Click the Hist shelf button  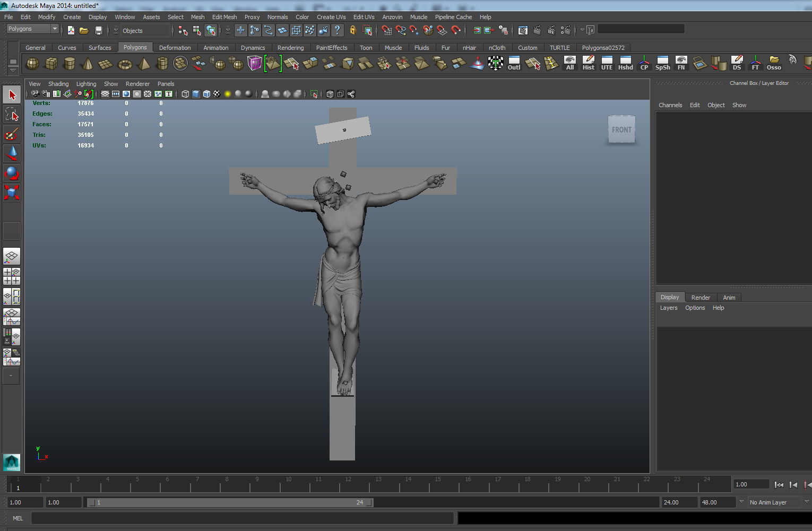coord(588,64)
